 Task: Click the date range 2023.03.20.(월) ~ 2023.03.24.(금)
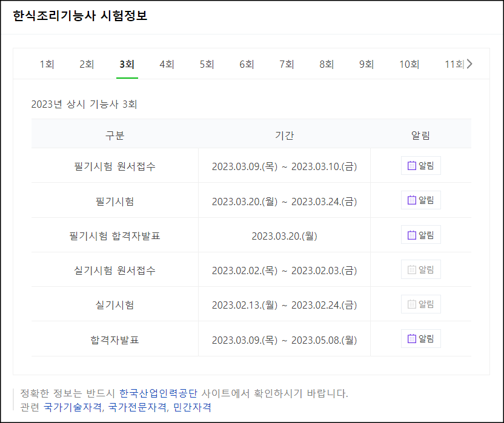click(285, 202)
